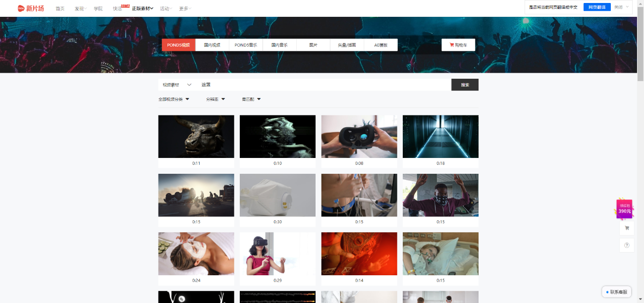Click the 0:18 duration label

pyautogui.click(x=440, y=163)
